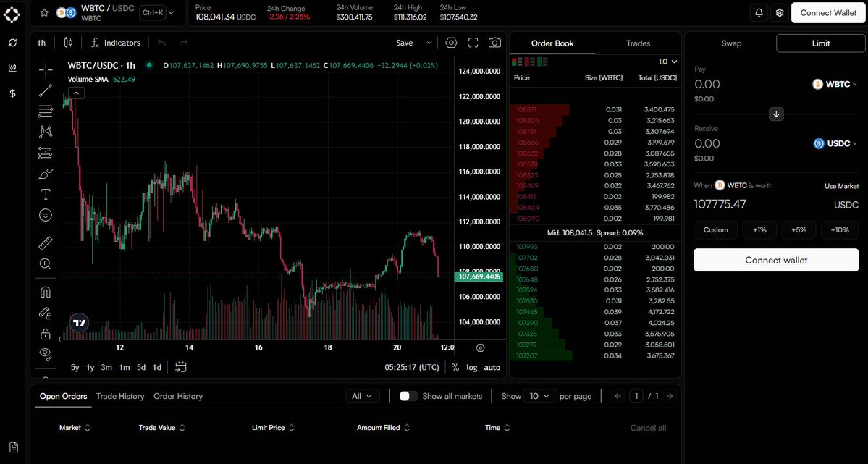Click the top Connect Wallet button

(x=828, y=13)
